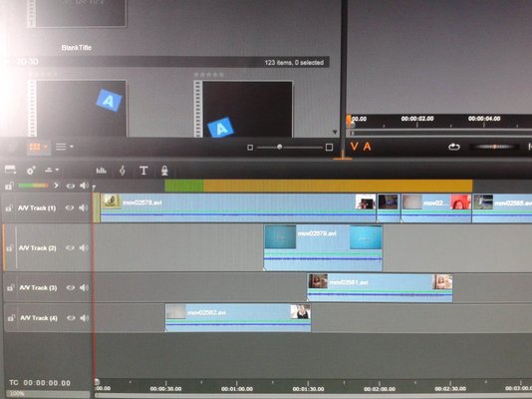Click the lock icon on A/V Track (3)
The width and height of the screenshot is (532, 399).
[11, 288]
